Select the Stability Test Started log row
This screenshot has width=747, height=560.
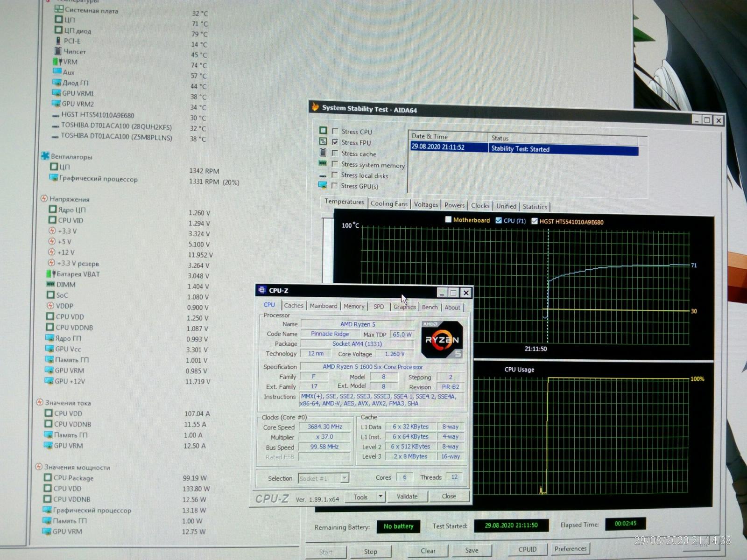click(x=523, y=149)
